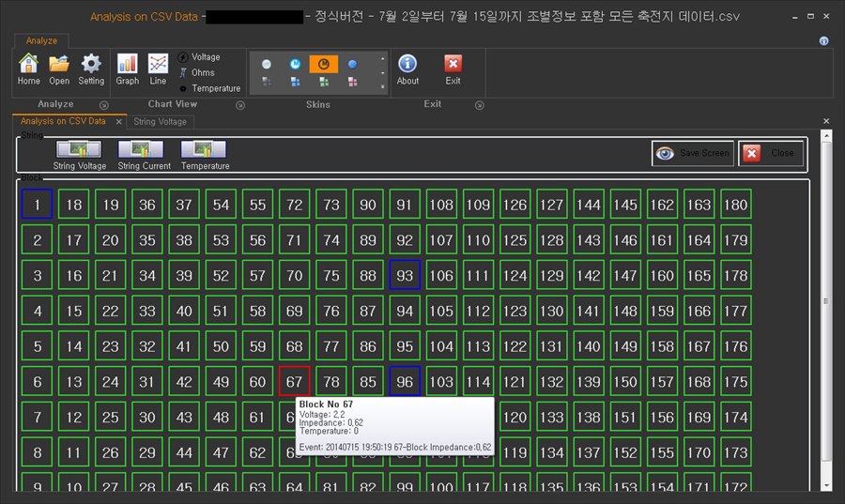Select block 59

pos(257,346)
